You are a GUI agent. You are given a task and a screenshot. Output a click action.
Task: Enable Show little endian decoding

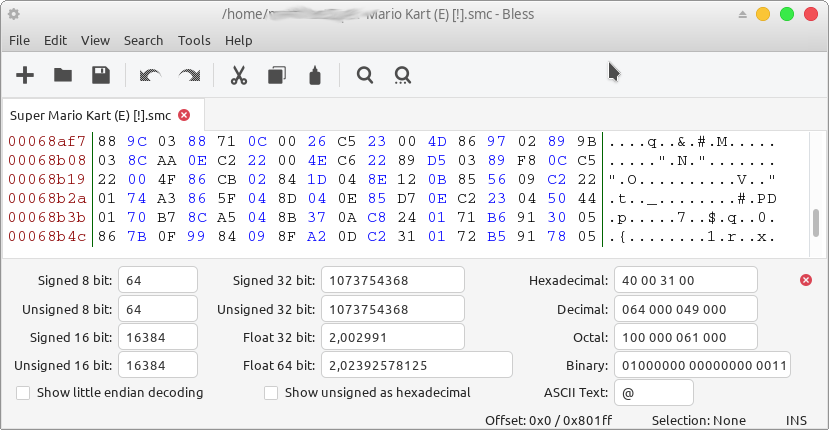coord(24,392)
